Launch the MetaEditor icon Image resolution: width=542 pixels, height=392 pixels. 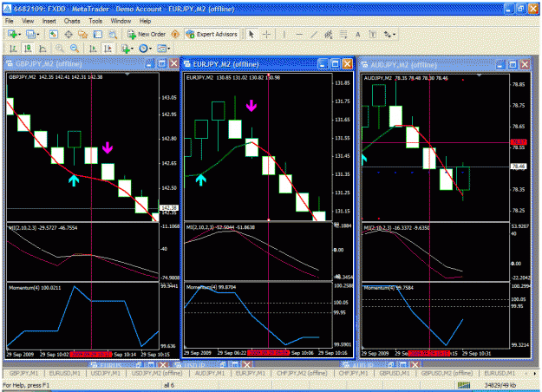click(175, 34)
